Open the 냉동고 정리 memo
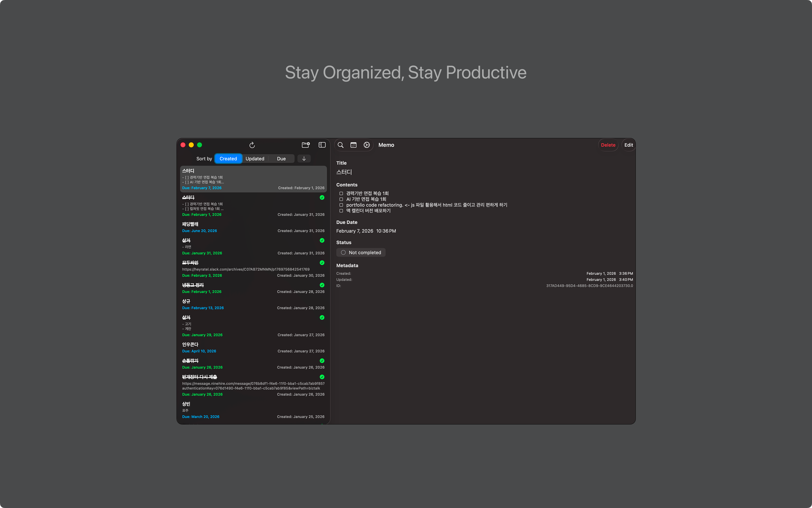Viewport: 812px width, 508px height. pos(253,288)
